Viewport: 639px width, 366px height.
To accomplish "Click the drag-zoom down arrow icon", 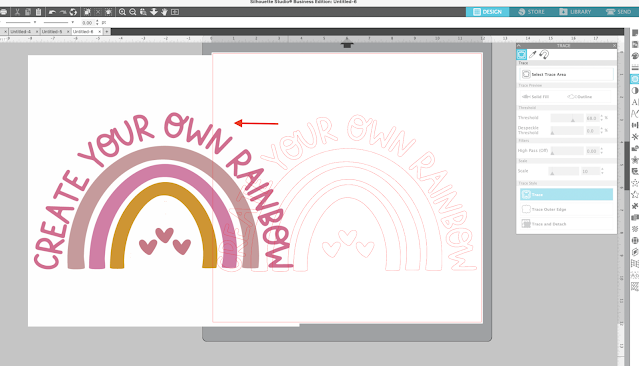I will pos(154,12).
